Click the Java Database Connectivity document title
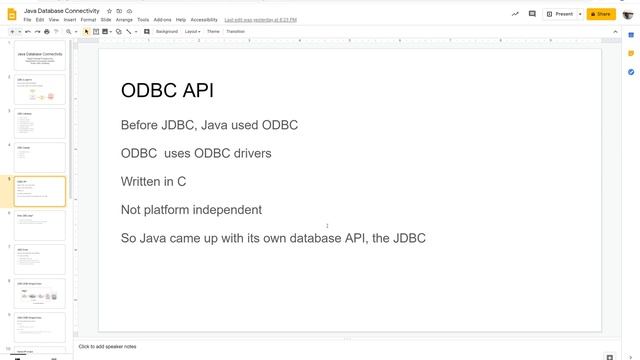The width and height of the screenshot is (640, 360). pyautogui.click(x=62, y=11)
